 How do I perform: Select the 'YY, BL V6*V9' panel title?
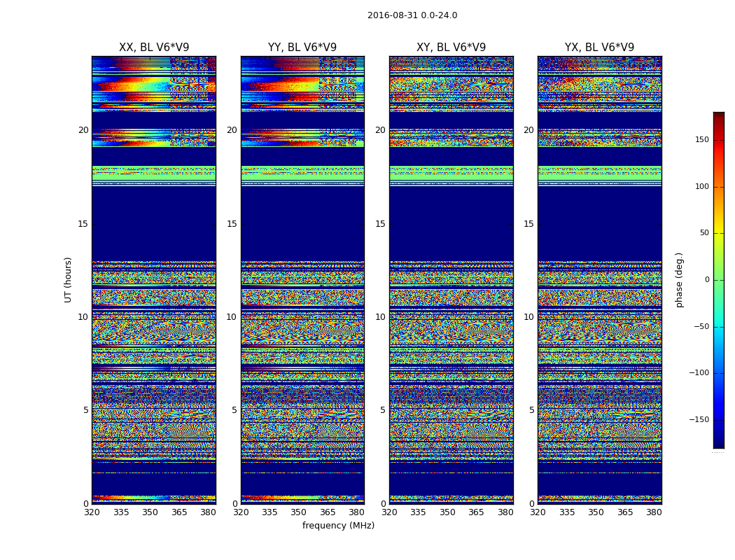pyautogui.click(x=302, y=48)
